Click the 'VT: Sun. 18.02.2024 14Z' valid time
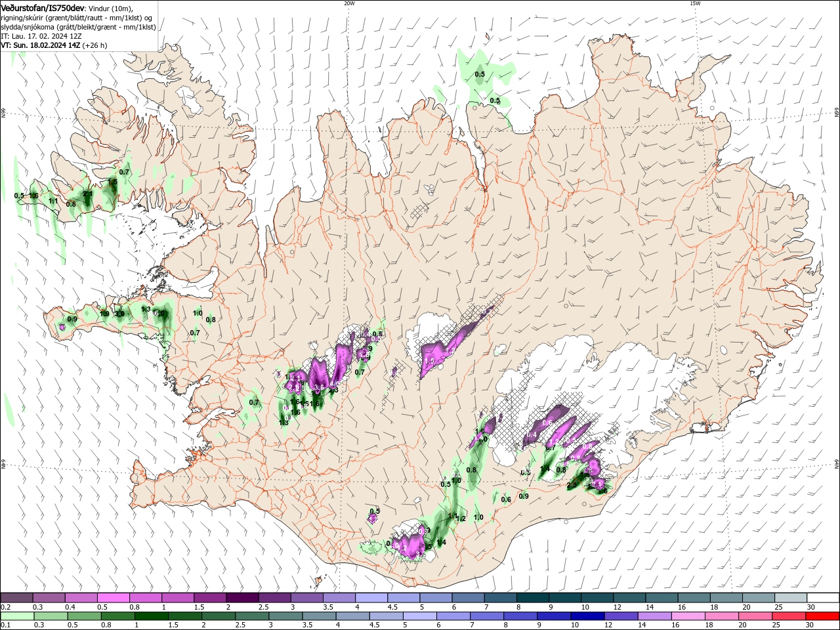 (41, 45)
